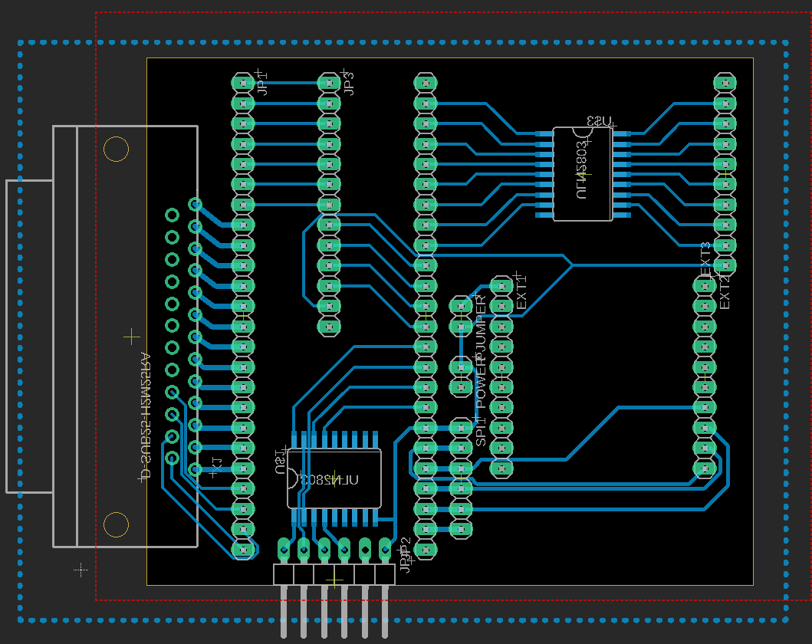The width and height of the screenshot is (812, 644).
Task: Select the lower ULN2803 chip body
Action: [334, 478]
